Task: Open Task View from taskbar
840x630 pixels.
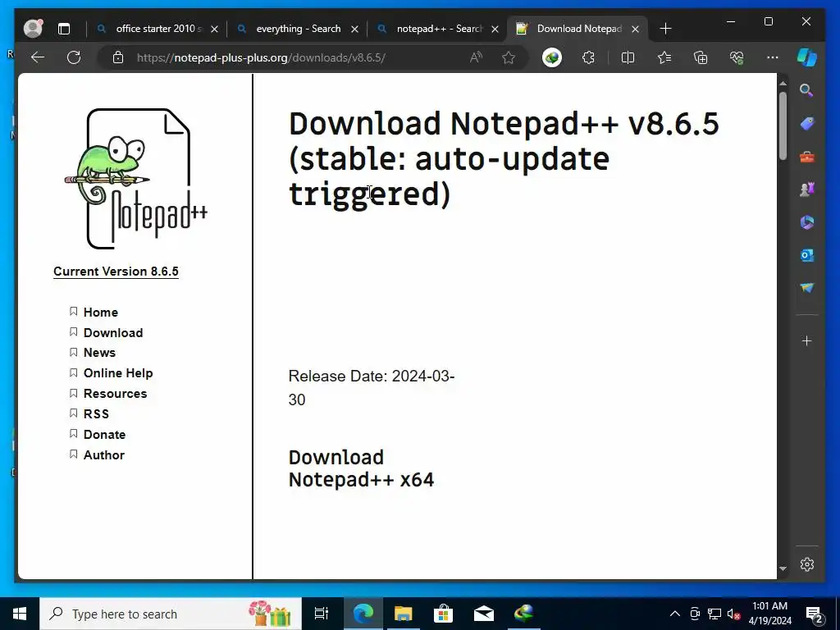Action: coord(322,614)
